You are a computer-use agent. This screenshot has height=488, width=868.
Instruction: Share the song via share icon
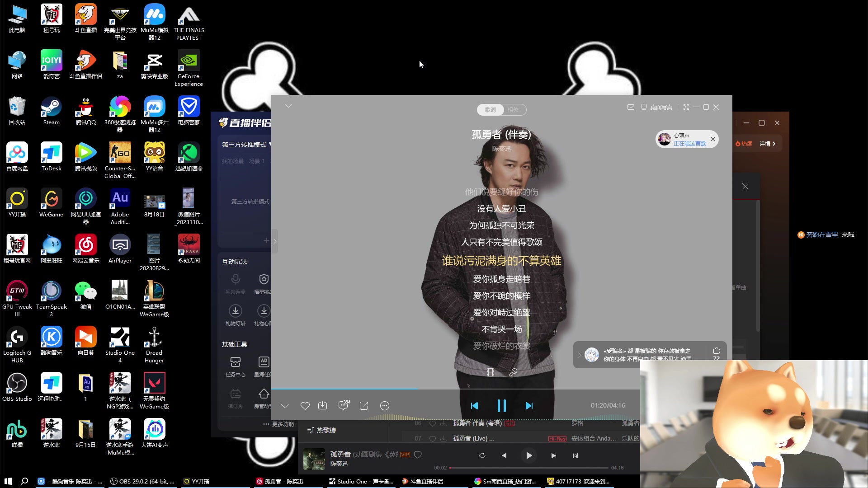click(x=364, y=406)
